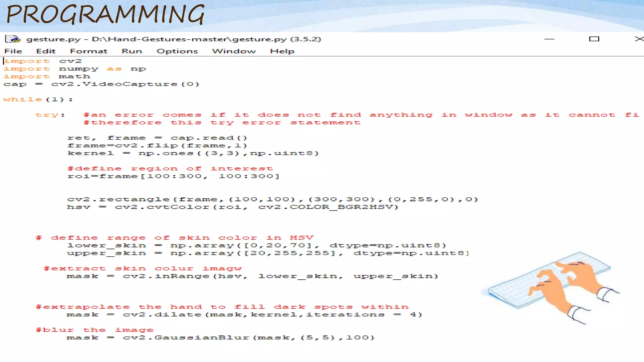Close the gesture.py window
The width and height of the screenshot is (644, 362).
pyautogui.click(x=639, y=39)
